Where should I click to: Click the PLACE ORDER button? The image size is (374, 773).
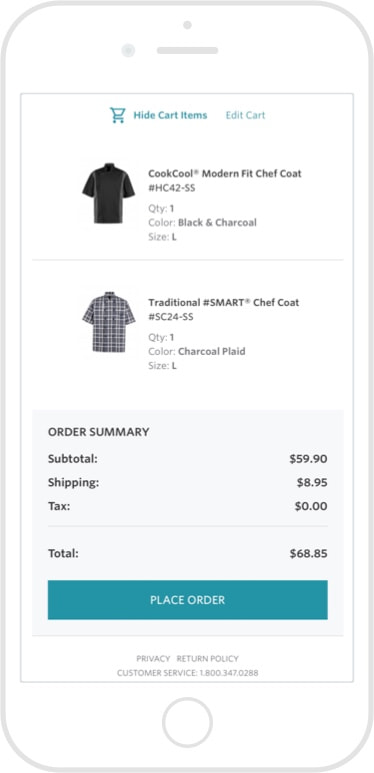tap(187, 600)
